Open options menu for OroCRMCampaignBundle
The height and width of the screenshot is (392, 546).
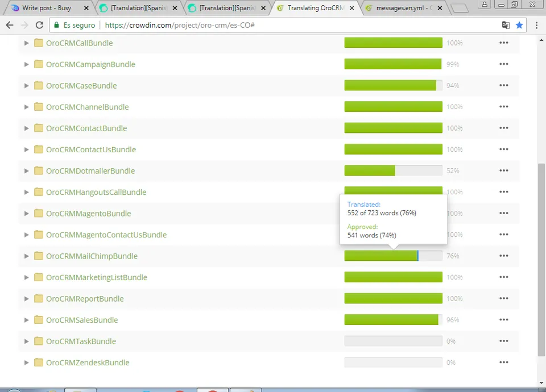pyautogui.click(x=503, y=64)
